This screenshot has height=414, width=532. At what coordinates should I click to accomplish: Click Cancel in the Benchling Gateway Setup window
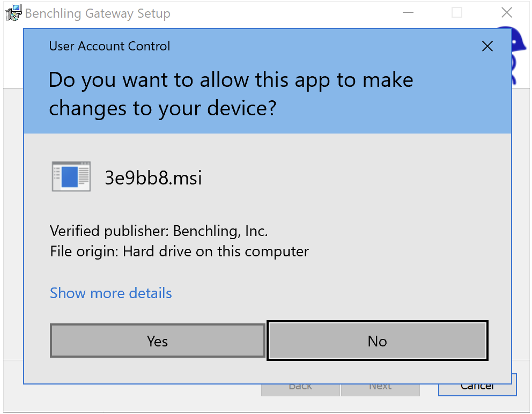tap(477, 390)
